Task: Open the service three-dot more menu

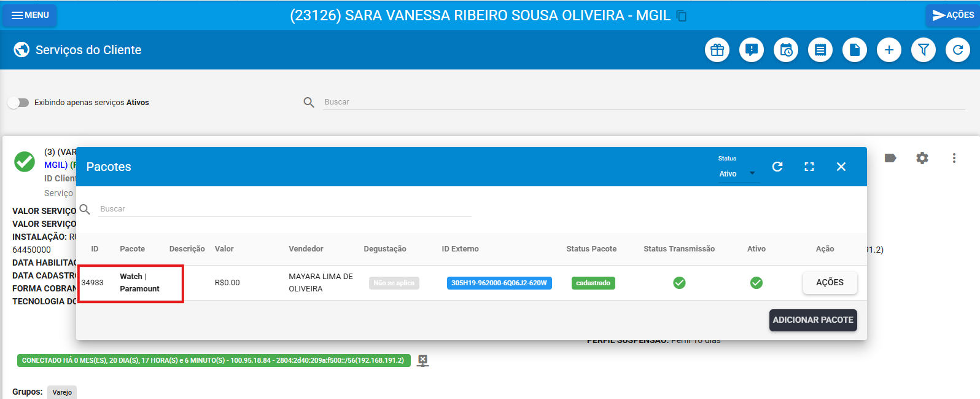Action: pyautogui.click(x=954, y=158)
